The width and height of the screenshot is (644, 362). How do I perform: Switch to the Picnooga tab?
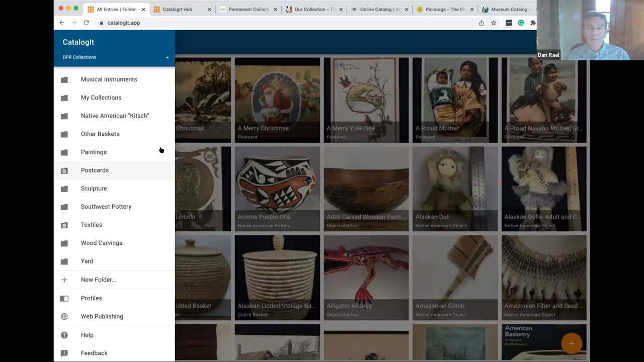tap(445, 9)
